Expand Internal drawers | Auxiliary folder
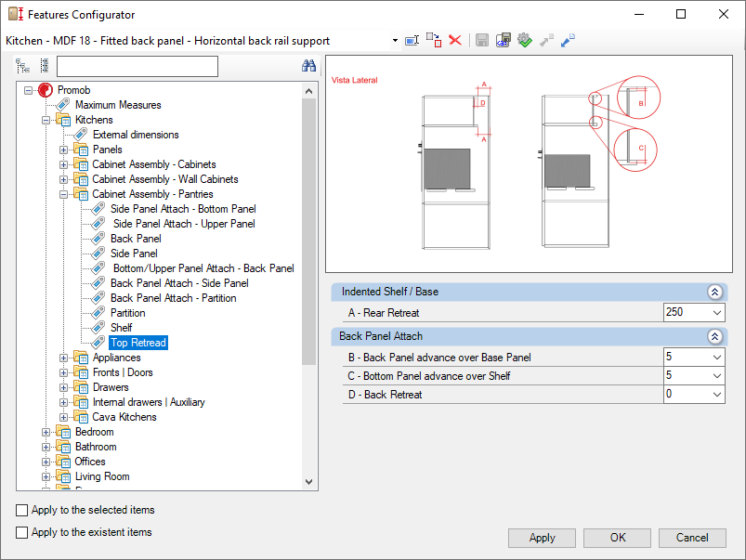This screenshot has width=746, height=560. tap(63, 402)
